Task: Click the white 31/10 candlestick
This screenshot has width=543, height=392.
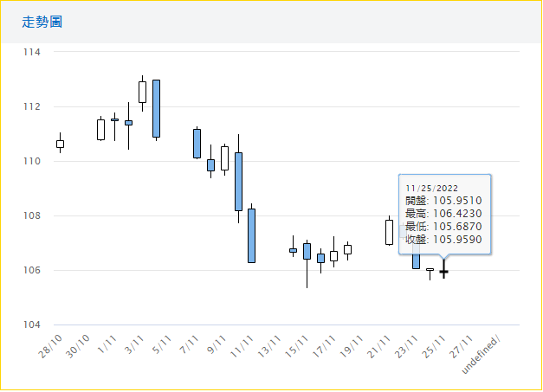Action: point(100,130)
